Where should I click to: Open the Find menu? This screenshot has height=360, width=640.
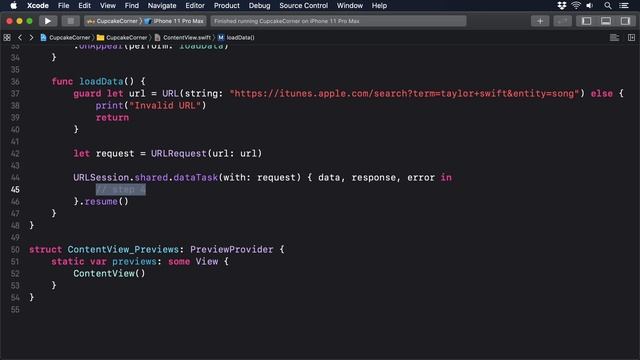[131, 6]
